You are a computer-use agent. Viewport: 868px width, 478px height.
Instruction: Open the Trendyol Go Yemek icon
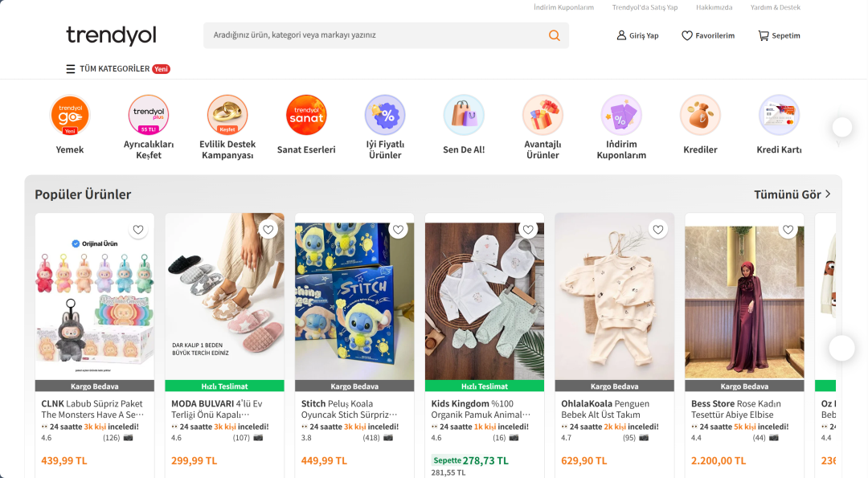pyautogui.click(x=70, y=115)
